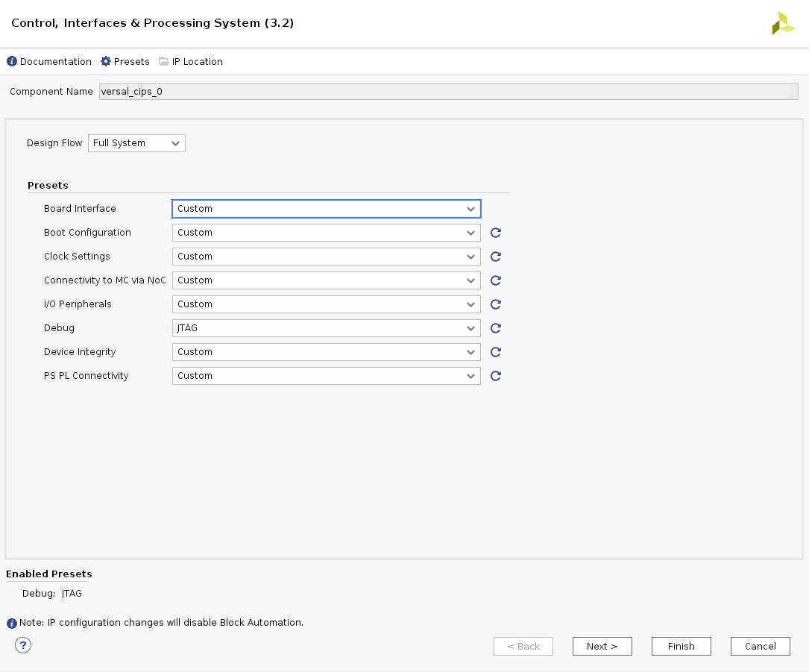Open help with the question mark icon

(x=23, y=645)
